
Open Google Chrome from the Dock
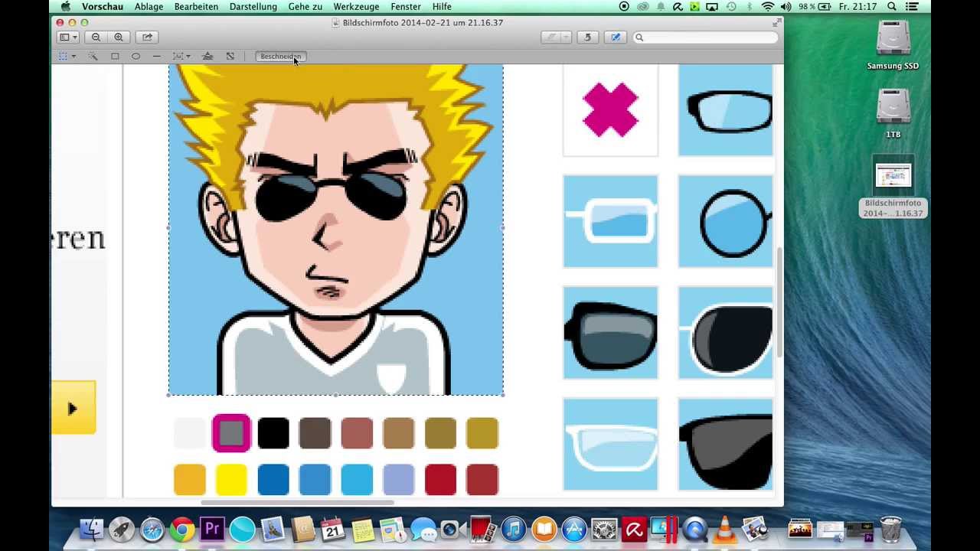(182, 530)
